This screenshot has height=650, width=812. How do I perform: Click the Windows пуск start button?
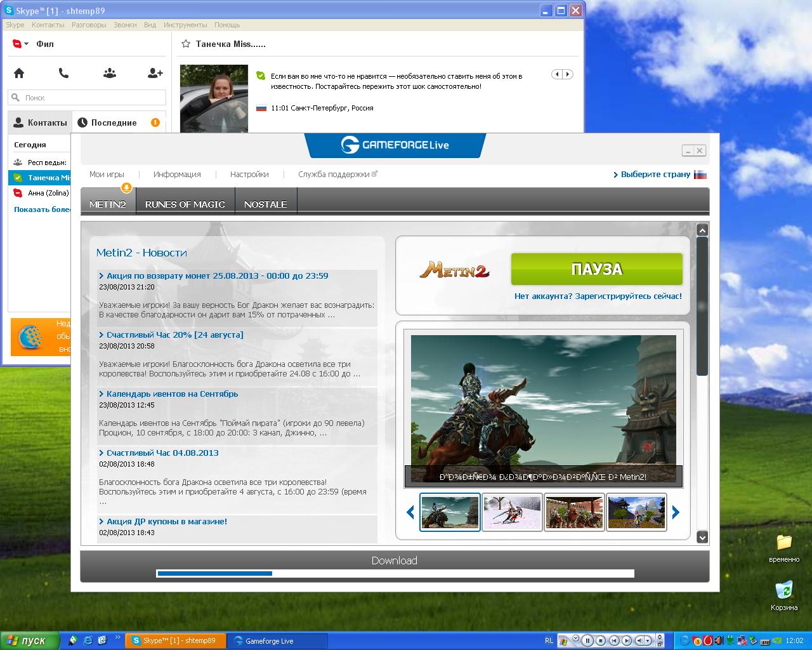pyautogui.click(x=30, y=640)
